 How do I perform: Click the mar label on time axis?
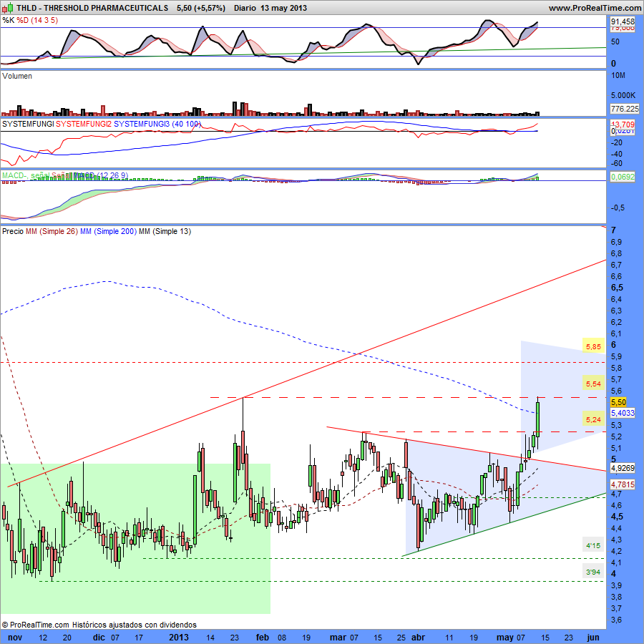tap(338, 638)
